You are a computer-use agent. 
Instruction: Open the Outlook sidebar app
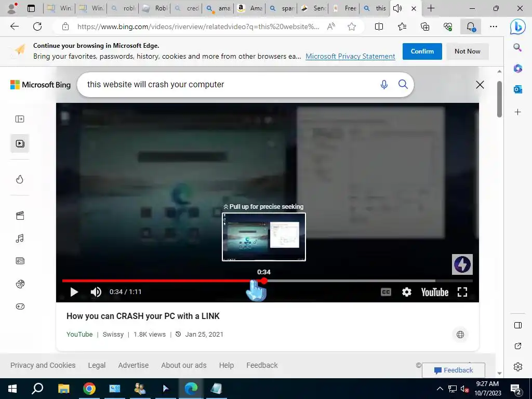517,89
